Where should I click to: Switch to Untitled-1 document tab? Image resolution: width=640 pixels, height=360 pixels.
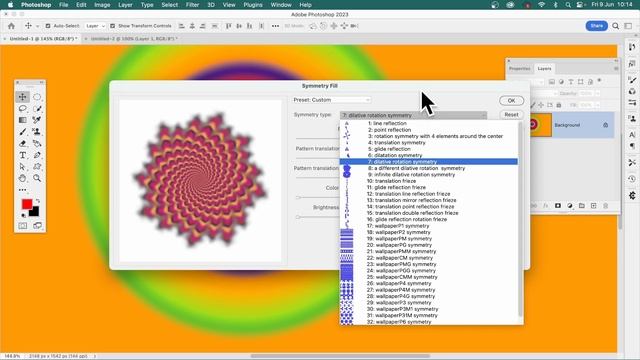click(x=43, y=39)
